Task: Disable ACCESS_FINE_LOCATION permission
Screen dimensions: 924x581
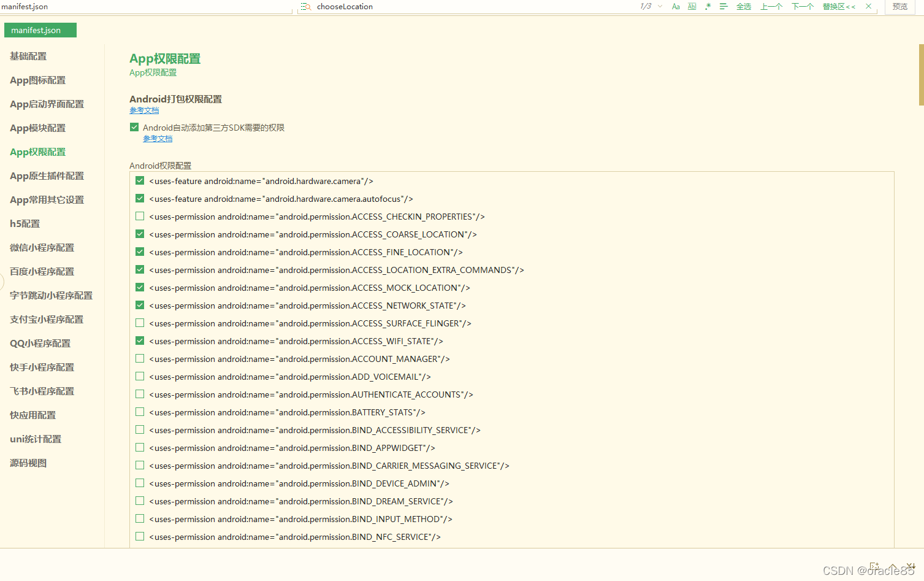Action: click(x=140, y=252)
